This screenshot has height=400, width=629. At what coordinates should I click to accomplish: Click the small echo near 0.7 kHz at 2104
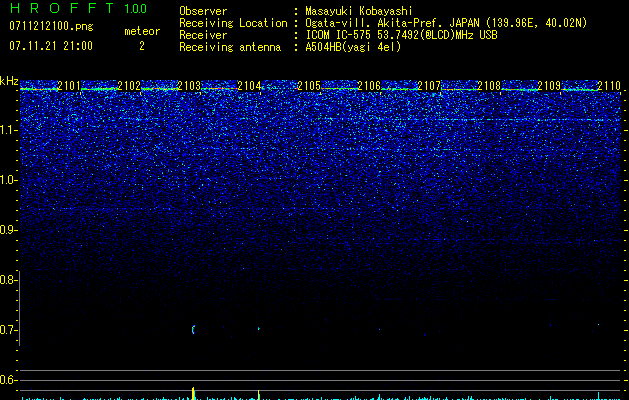click(x=259, y=329)
